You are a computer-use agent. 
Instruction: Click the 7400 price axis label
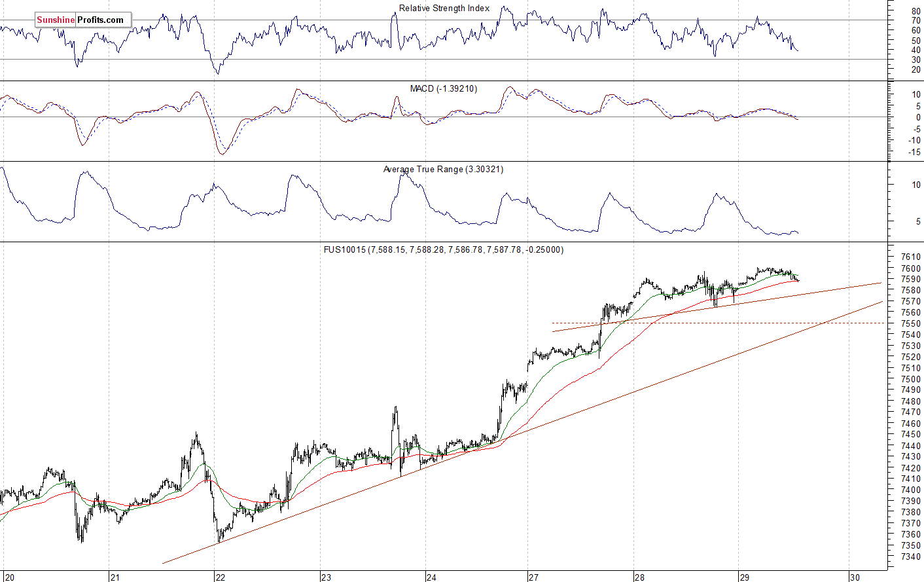pos(910,490)
